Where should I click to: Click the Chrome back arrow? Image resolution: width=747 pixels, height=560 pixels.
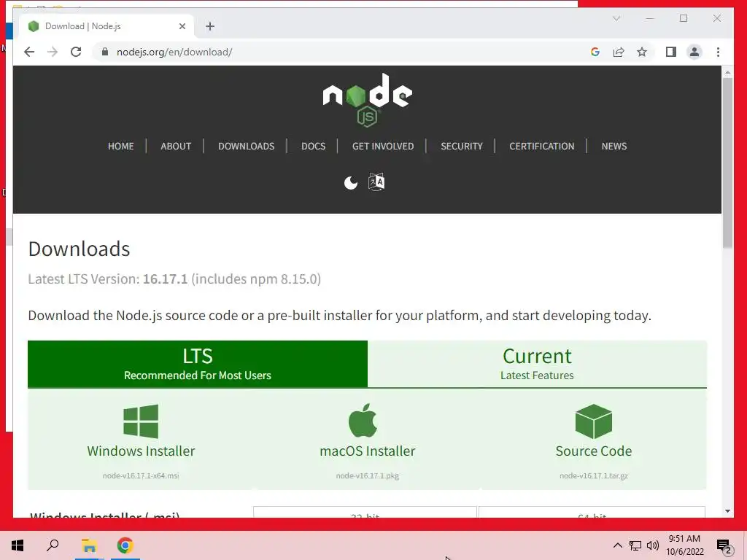[x=29, y=52]
